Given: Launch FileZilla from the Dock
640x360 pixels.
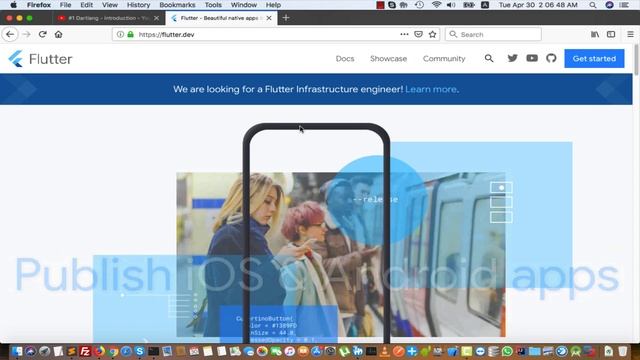Looking at the screenshot, I should click(x=85, y=351).
